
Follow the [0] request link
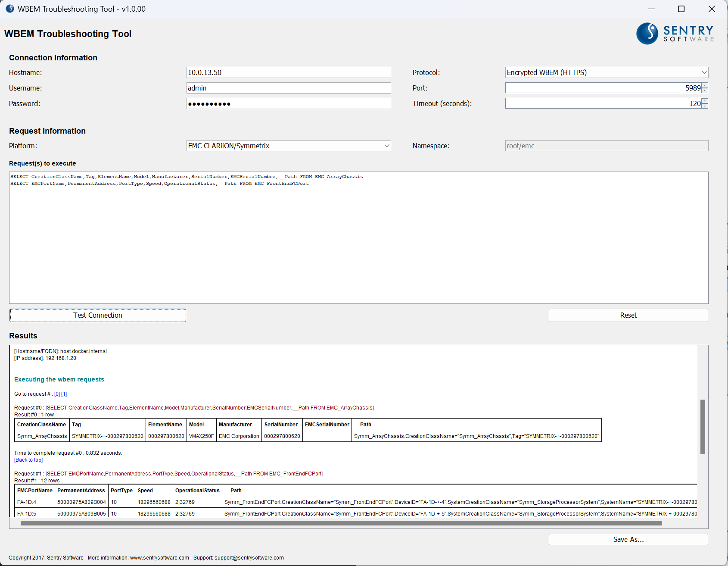56,394
